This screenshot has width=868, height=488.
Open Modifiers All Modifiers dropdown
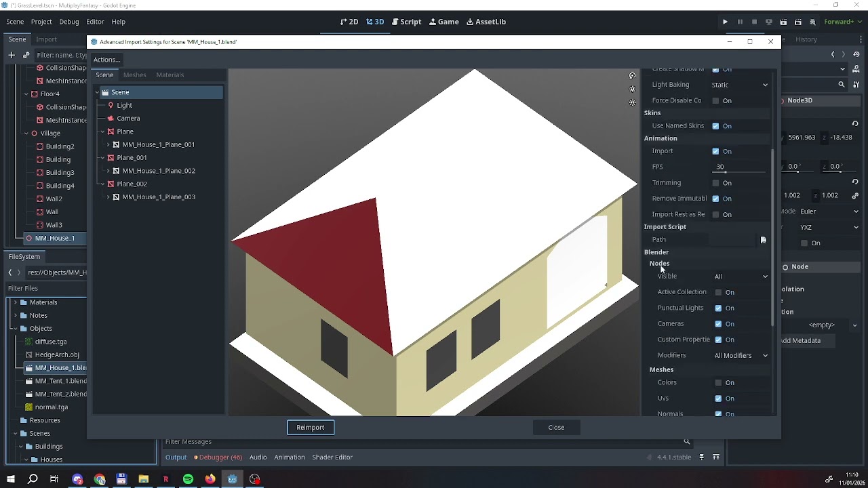(x=741, y=356)
